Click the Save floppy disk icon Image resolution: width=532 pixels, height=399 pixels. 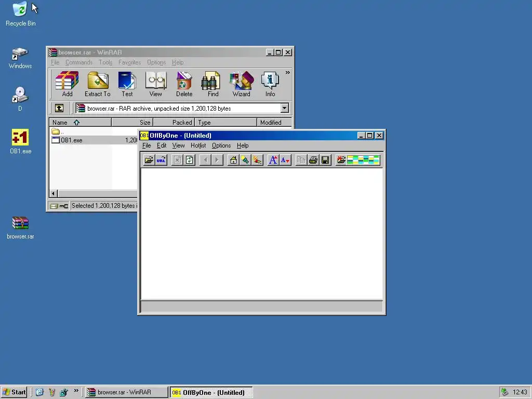point(325,160)
